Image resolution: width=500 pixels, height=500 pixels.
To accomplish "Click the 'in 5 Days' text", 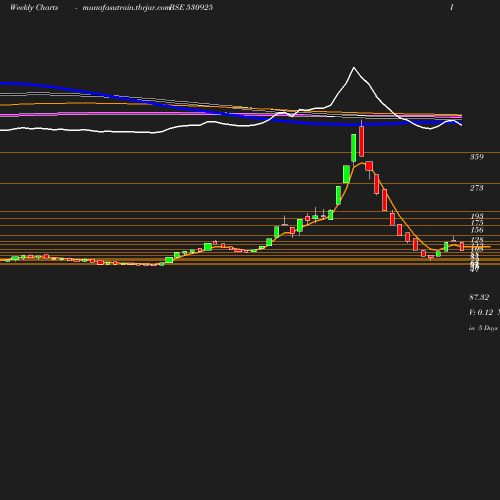I will pos(483,328).
